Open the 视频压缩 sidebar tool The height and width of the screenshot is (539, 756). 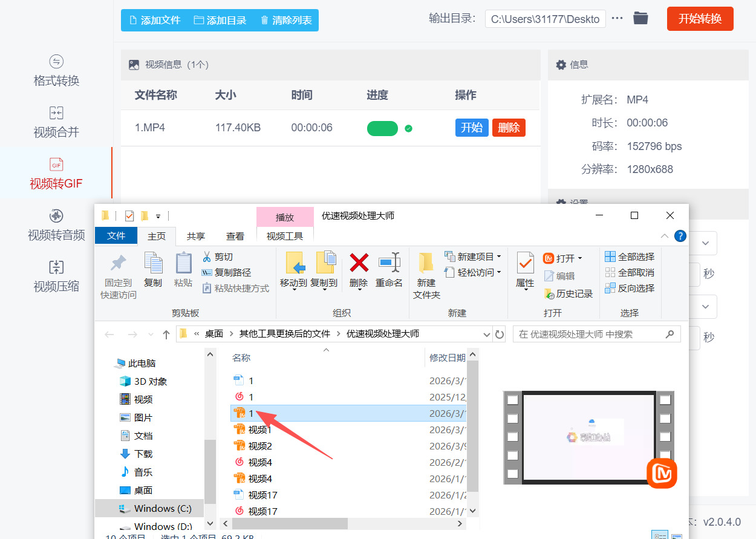pos(56,276)
